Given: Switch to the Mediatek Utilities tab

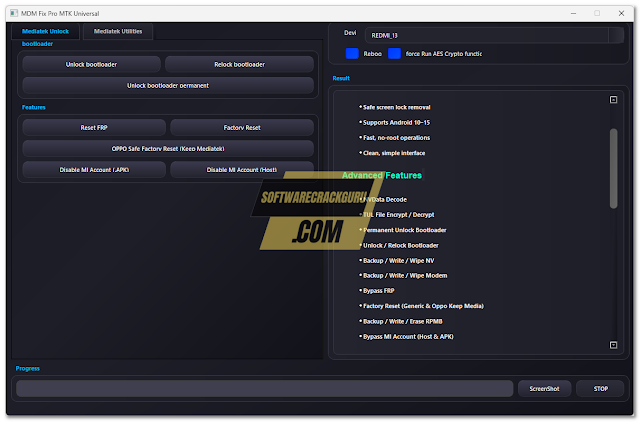Looking at the screenshot, I should tap(118, 31).
